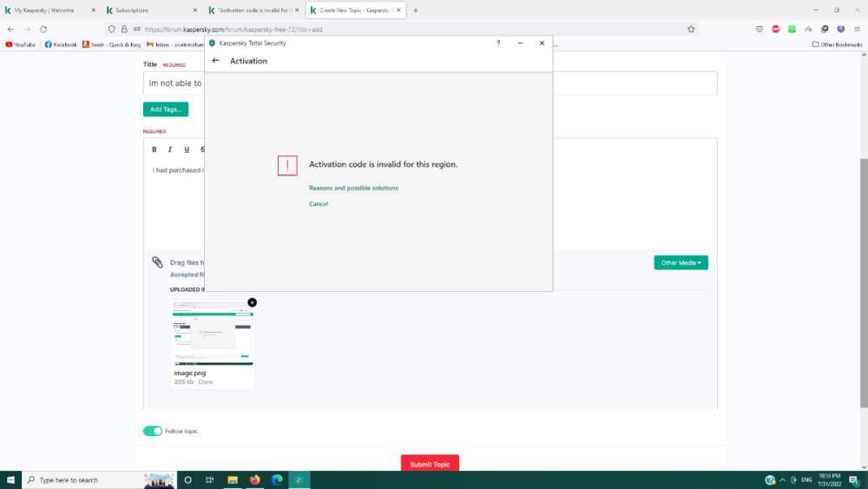Reload the current page
The height and width of the screenshot is (489, 868).
[43, 30]
